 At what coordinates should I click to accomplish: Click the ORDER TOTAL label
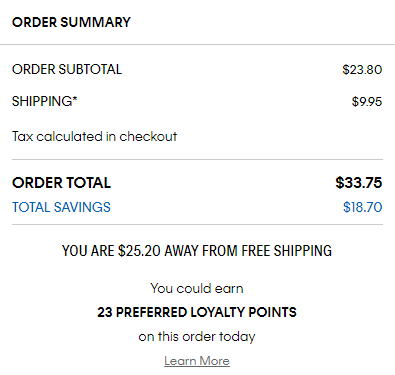coord(61,183)
